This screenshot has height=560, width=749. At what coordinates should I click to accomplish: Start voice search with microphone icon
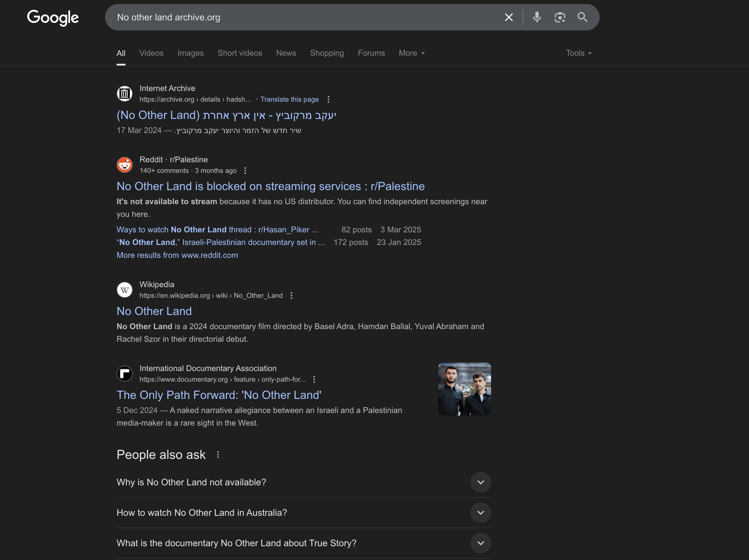click(x=537, y=17)
